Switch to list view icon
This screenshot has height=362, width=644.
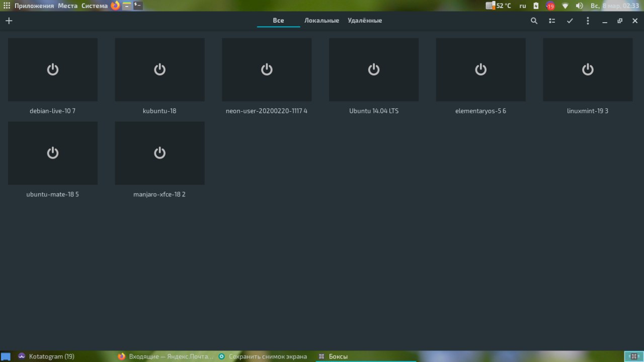click(x=552, y=21)
